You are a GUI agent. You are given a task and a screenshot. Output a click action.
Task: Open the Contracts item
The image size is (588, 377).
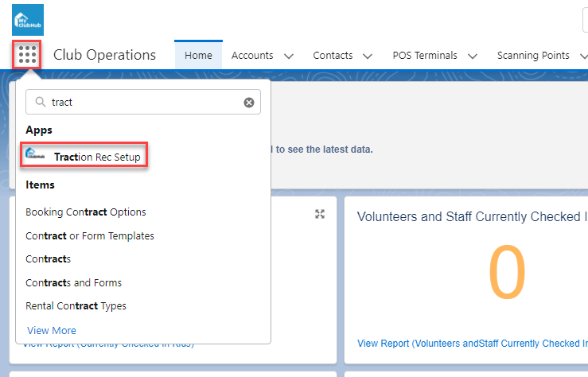(x=49, y=259)
